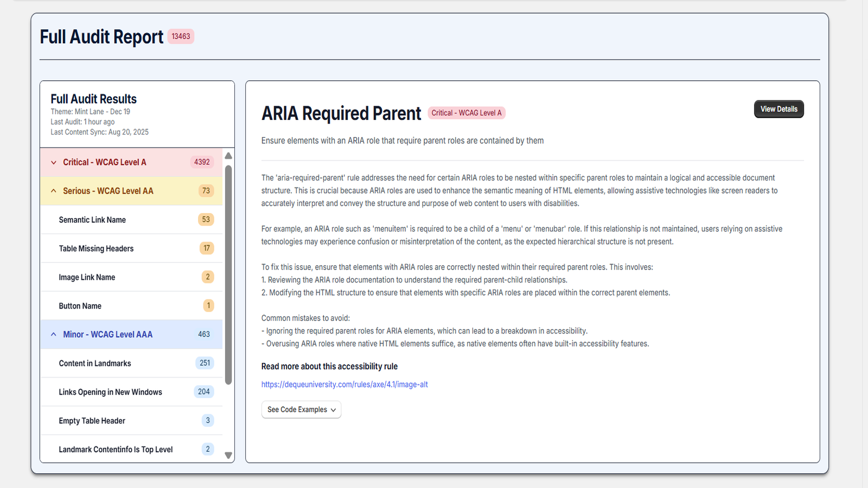This screenshot has width=868, height=488.
Task: Click the 4392 critical count badge
Action: pos(202,162)
